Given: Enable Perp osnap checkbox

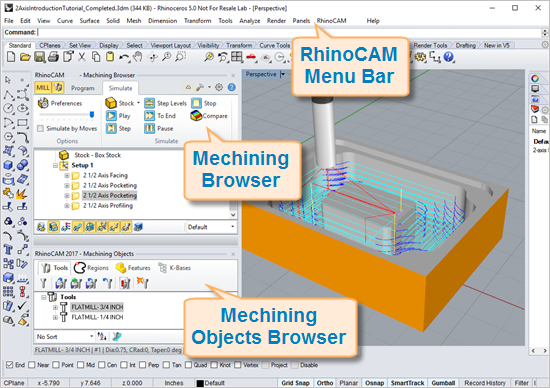Looking at the screenshot, I should coord(142,365).
